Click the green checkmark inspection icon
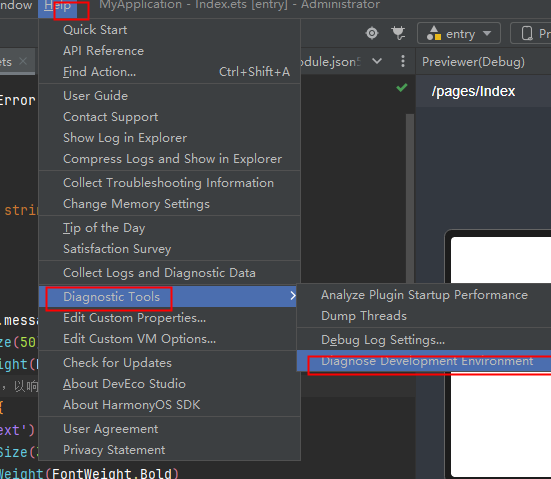The image size is (551, 479). coord(402,88)
